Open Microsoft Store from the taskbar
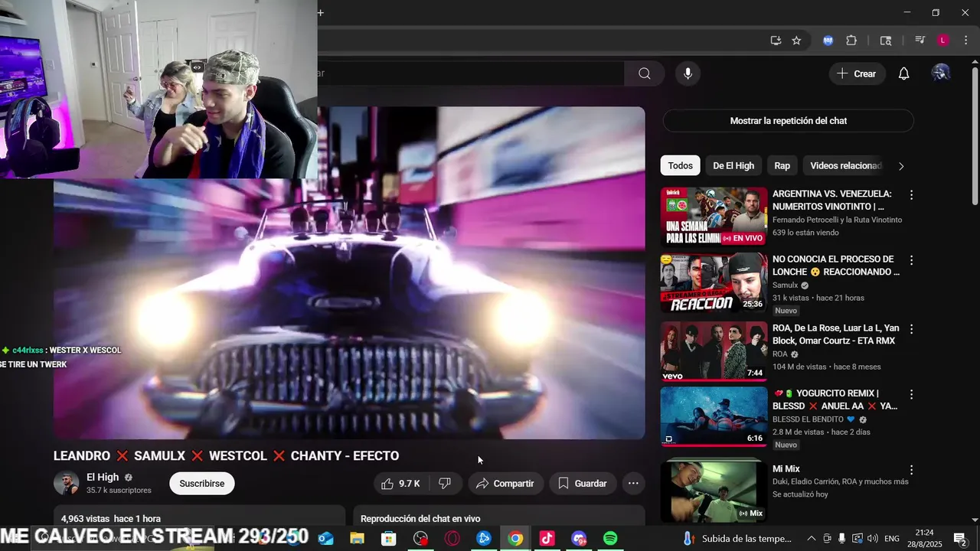This screenshot has width=980, height=551. [389, 539]
